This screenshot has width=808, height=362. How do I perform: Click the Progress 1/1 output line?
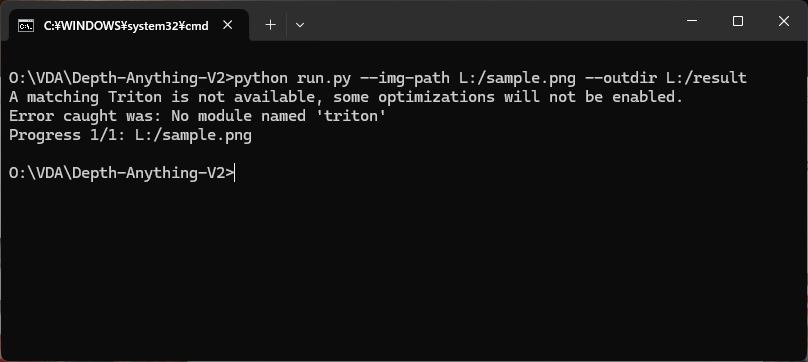[x=130, y=136]
